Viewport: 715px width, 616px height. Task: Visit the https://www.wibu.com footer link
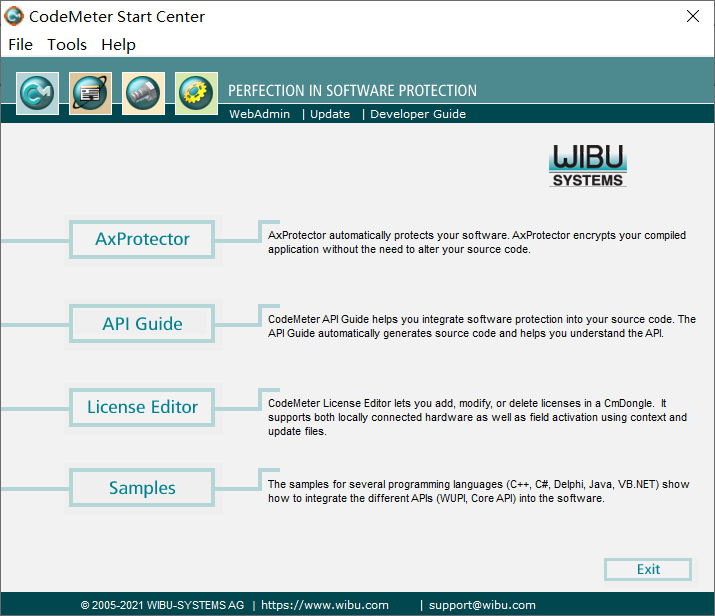pos(325,605)
